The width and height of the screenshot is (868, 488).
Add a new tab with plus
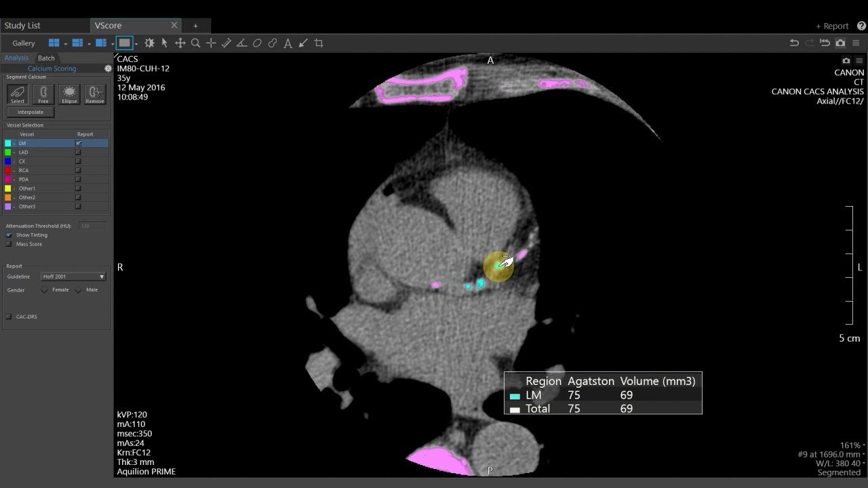(x=195, y=26)
